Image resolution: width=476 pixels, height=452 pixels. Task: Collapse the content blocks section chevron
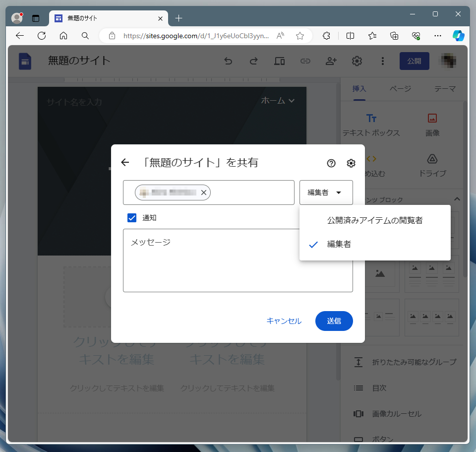tap(457, 199)
